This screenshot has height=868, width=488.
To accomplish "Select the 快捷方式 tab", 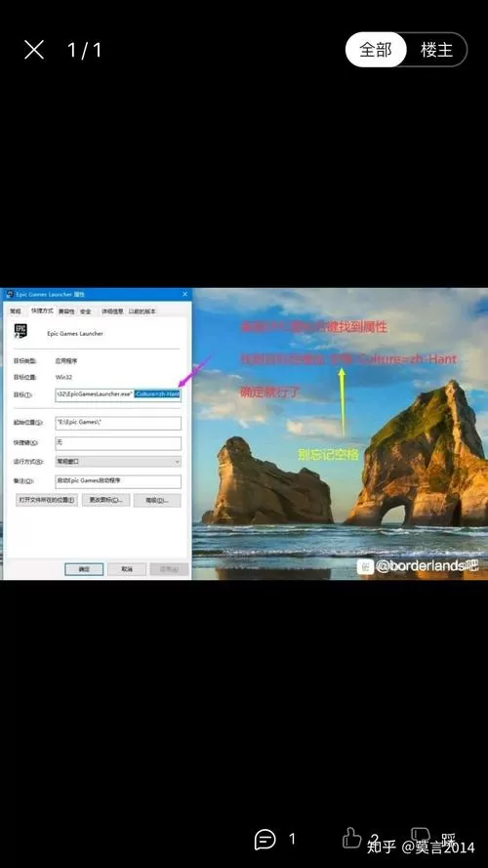I will [x=42, y=310].
